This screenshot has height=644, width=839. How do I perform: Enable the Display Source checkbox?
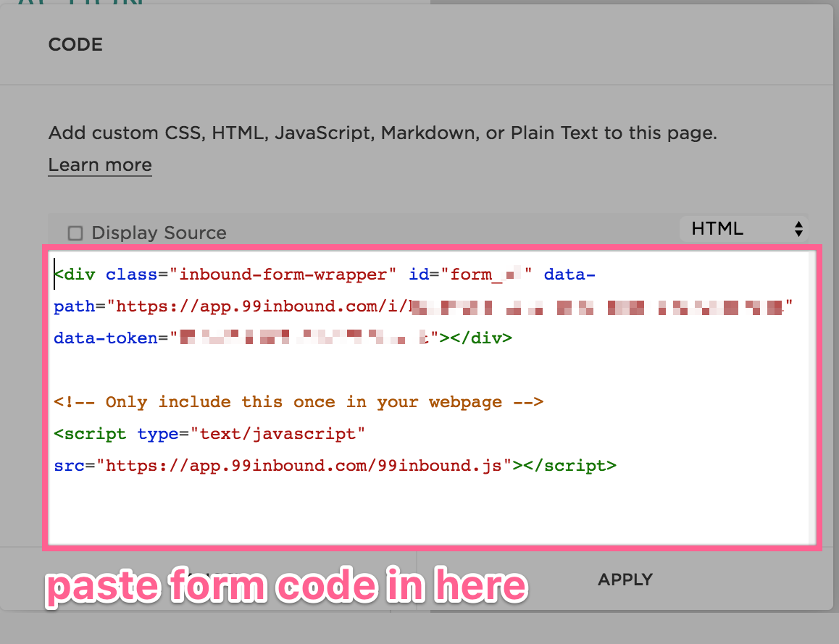pyautogui.click(x=75, y=233)
